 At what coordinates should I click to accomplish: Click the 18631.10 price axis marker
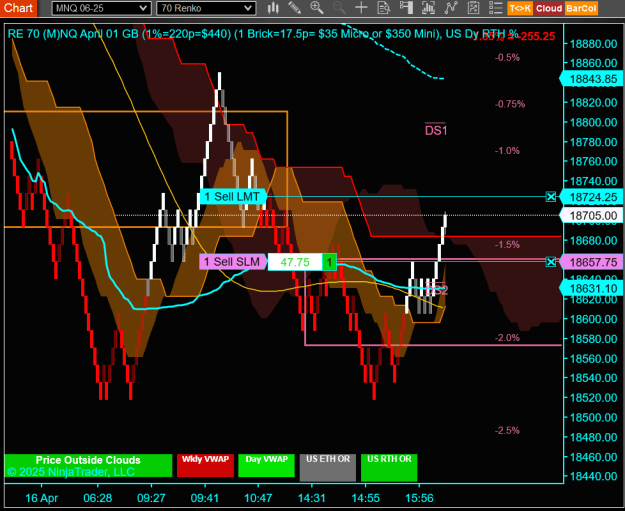(592, 288)
